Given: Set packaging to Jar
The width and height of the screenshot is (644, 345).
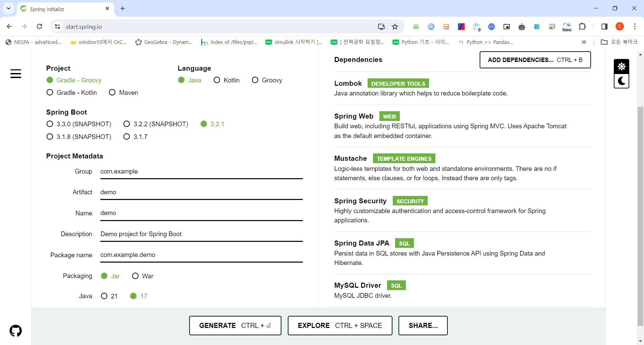Looking at the screenshot, I should [x=110, y=276].
